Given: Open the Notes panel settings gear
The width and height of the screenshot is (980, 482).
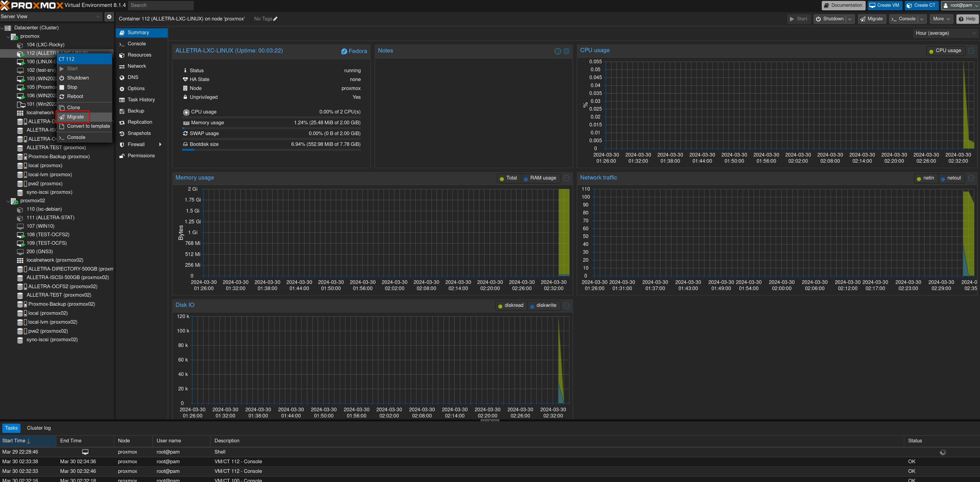Looking at the screenshot, I should (x=566, y=51).
